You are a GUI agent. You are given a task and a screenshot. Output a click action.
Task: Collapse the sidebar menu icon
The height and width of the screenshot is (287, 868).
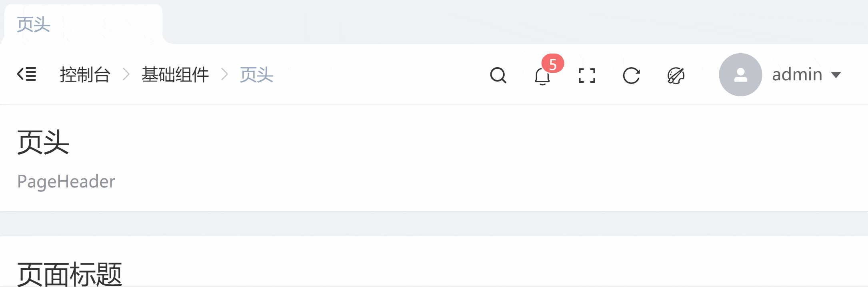pos(27,74)
